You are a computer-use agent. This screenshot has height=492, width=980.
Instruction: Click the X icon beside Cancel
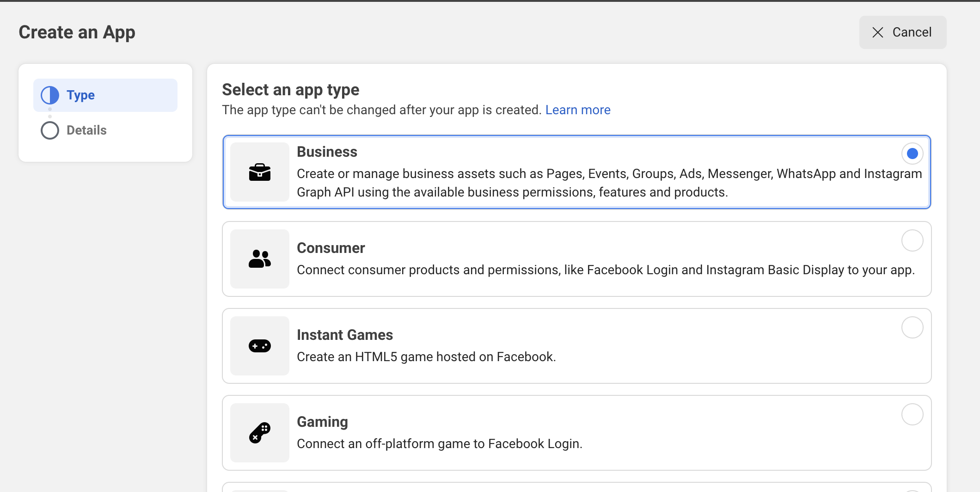coord(877,32)
